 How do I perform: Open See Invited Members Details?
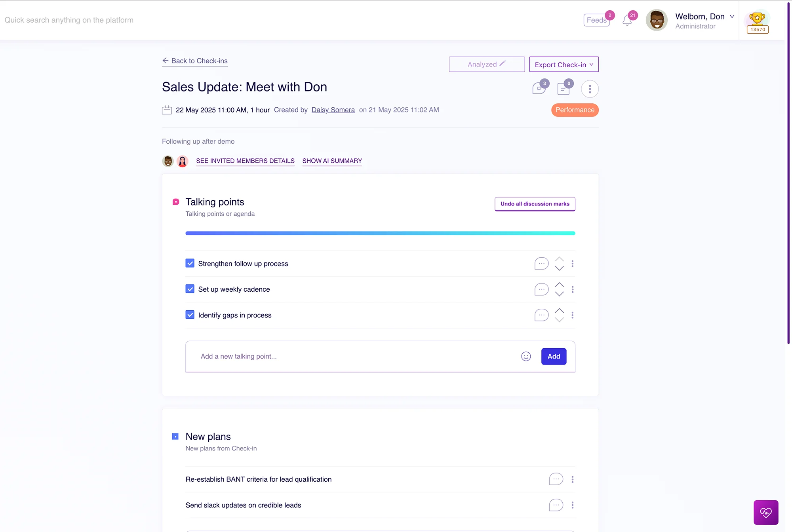[245, 161]
